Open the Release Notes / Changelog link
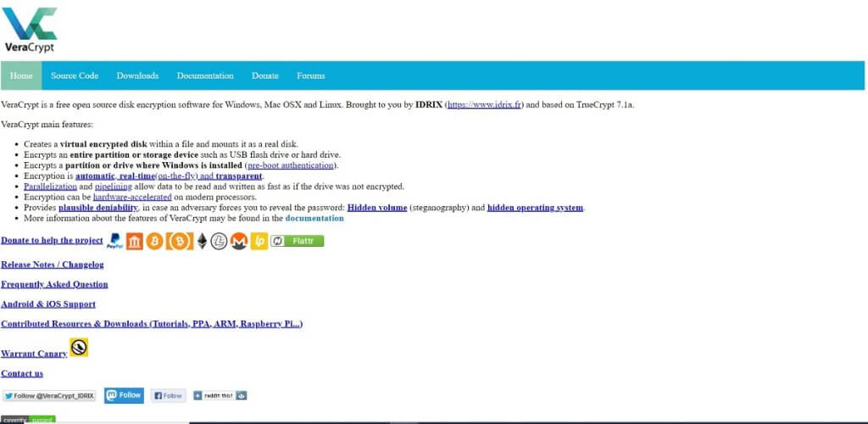Viewport: 868px width, 424px height. point(52,265)
